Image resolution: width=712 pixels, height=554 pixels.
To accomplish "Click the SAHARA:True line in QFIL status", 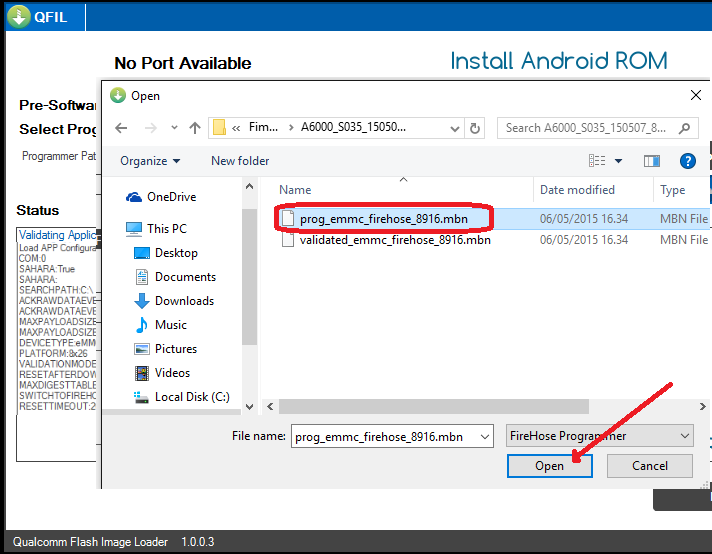I will coord(47,269).
